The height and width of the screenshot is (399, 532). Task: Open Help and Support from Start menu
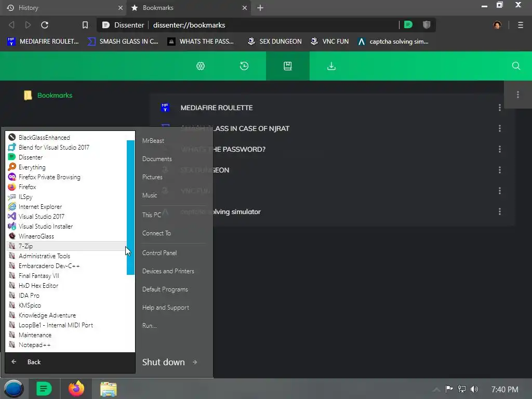[166, 308]
